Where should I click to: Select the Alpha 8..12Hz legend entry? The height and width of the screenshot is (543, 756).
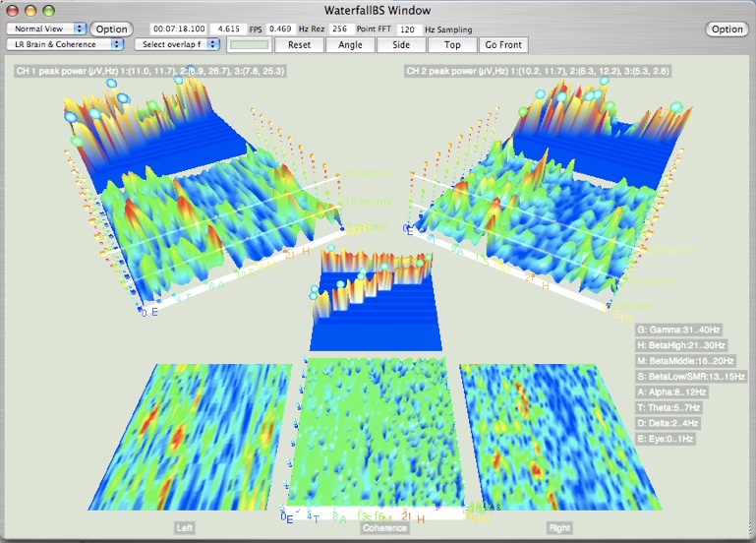click(x=672, y=392)
